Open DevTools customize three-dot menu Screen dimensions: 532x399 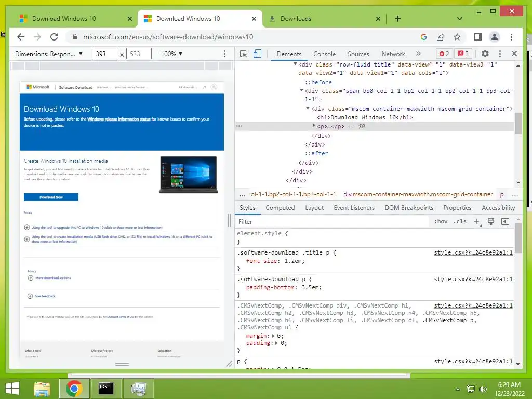tap(500, 54)
